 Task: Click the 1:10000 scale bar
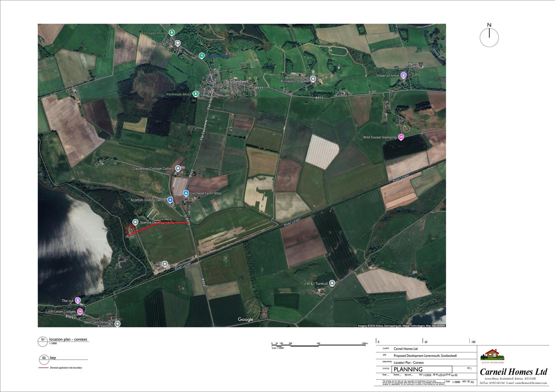click(x=319, y=345)
